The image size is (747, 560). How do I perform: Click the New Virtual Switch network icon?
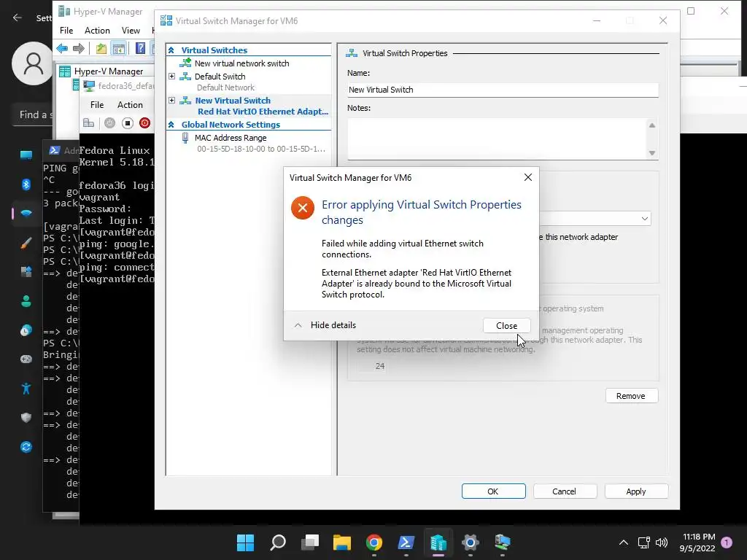[185, 100]
